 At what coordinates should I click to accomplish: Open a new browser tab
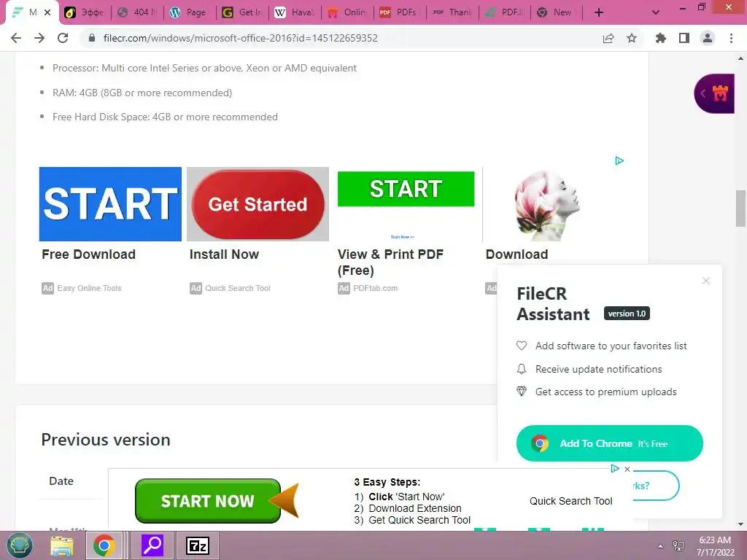point(599,12)
